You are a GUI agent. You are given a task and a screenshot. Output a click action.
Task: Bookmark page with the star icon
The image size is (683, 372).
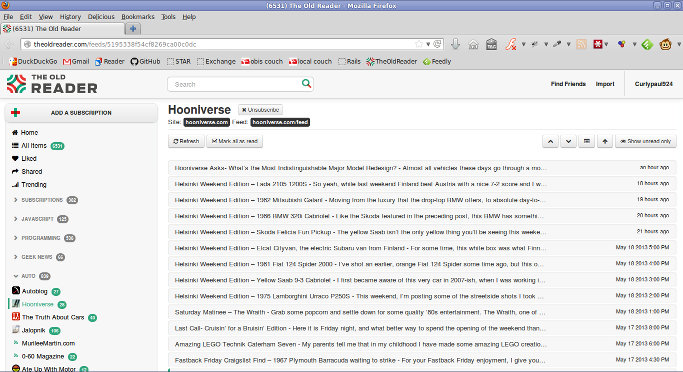coord(419,44)
